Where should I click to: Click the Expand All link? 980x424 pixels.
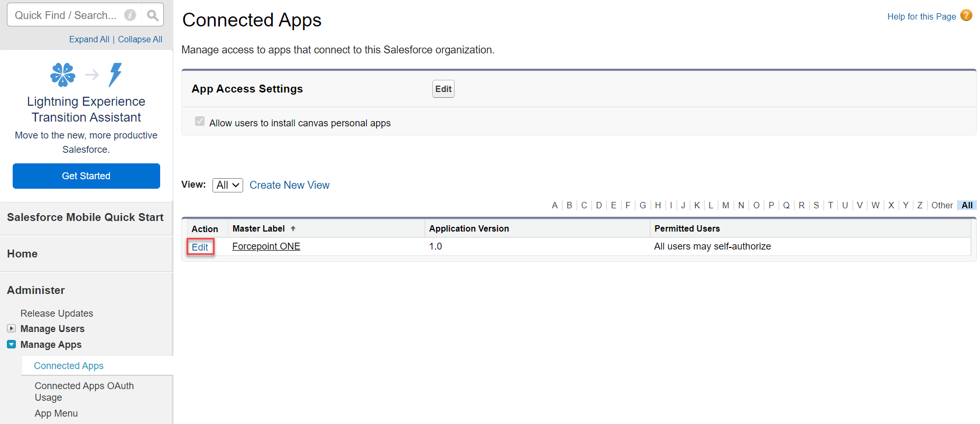[89, 39]
